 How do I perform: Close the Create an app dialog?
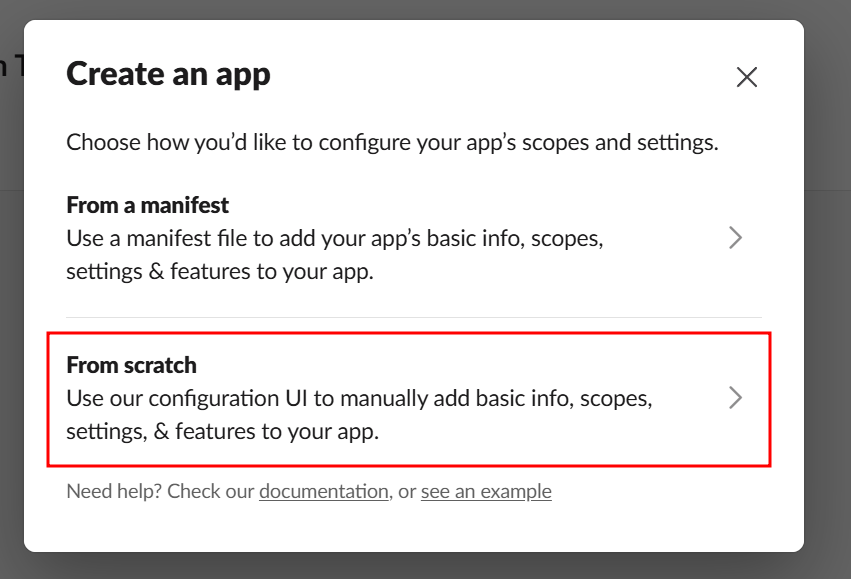[x=747, y=77]
